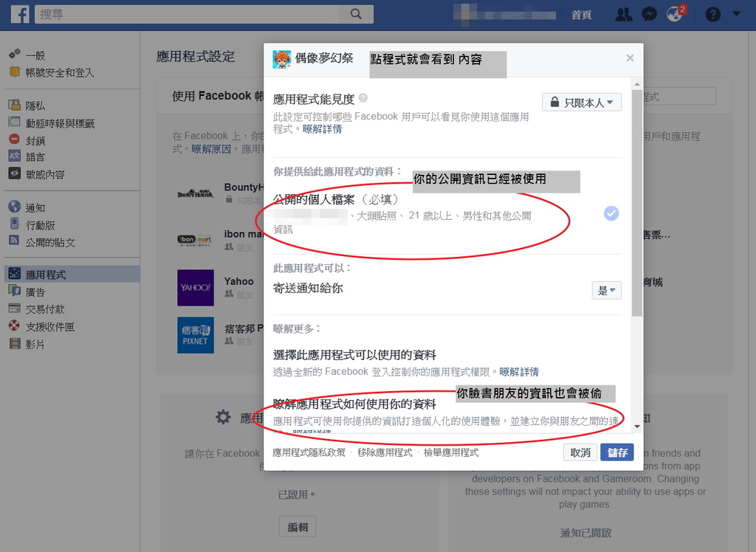Expand the account menu arrow in top bar
Viewport: 756px width, 552px height.
click(x=736, y=14)
